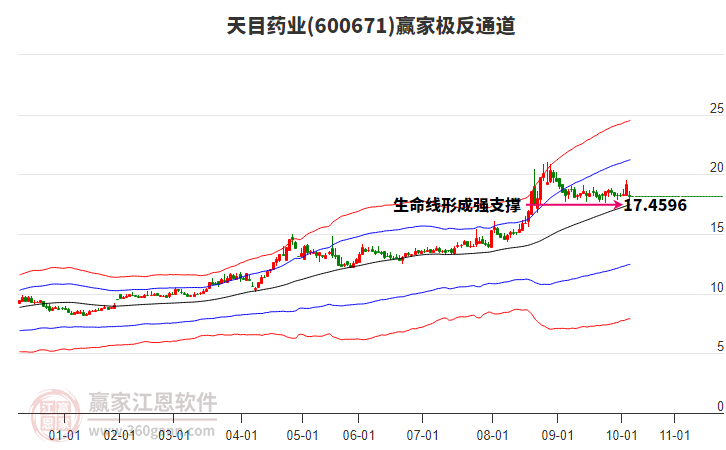Click the 09-01 date axis label

tap(557, 435)
